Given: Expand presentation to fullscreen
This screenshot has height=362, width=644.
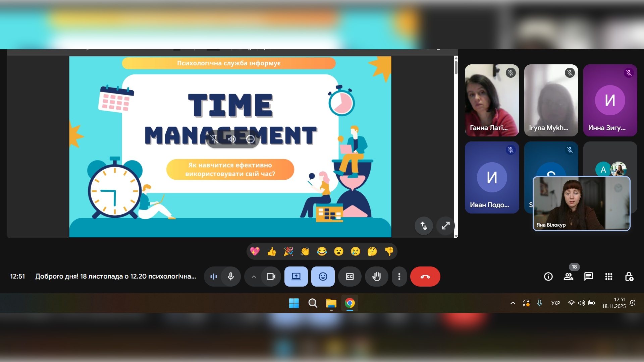Looking at the screenshot, I should (445, 226).
